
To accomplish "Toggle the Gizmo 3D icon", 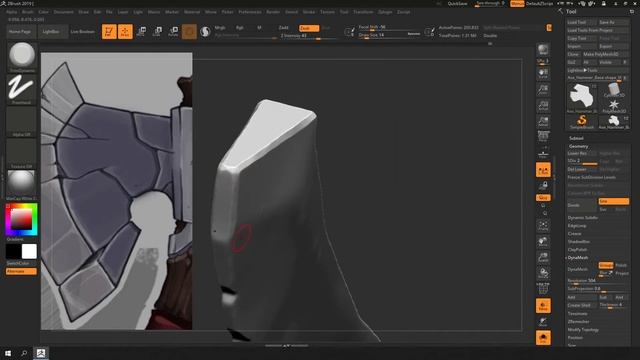I will [x=189, y=31].
